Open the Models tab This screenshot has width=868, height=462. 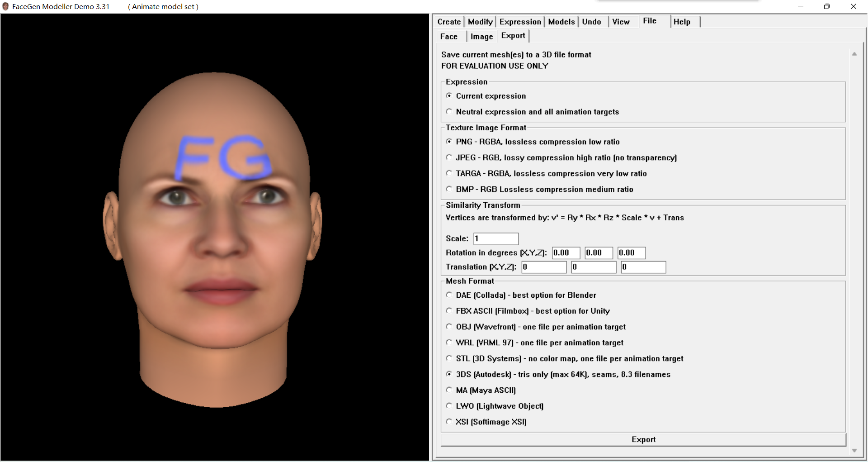click(561, 22)
